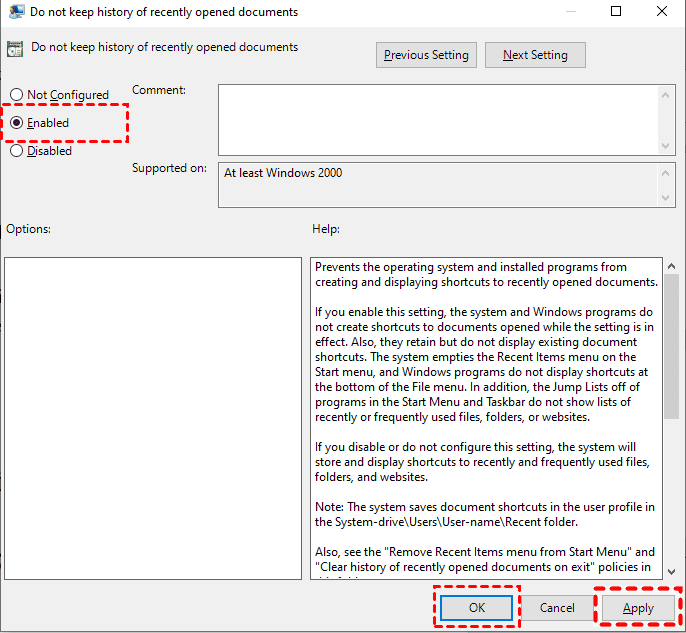Click the empty Options pane
This screenshot has width=686, height=633.
point(153,418)
